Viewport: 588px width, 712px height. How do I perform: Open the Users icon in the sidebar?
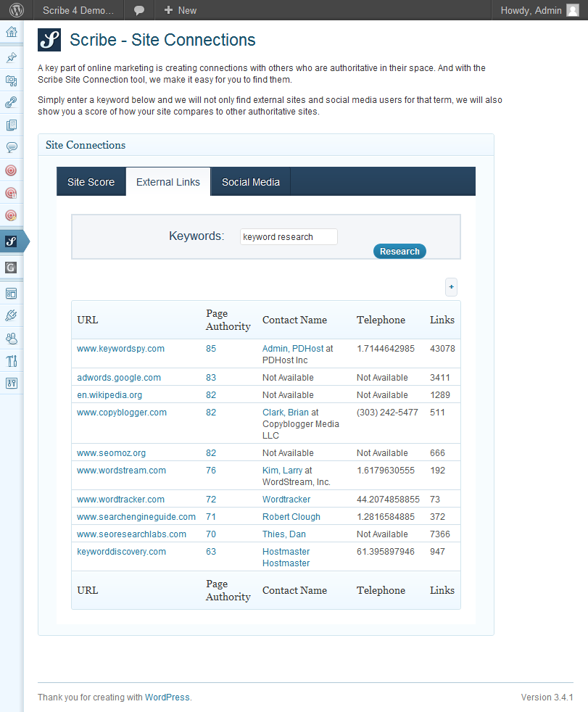tap(12, 339)
